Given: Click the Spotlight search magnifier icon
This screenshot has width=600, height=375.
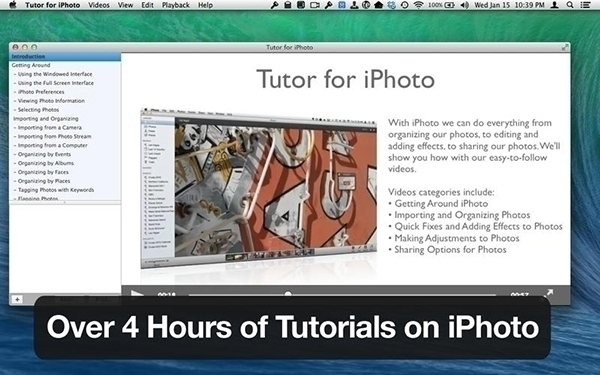Looking at the screenshot, I should (x=570, y=5).
